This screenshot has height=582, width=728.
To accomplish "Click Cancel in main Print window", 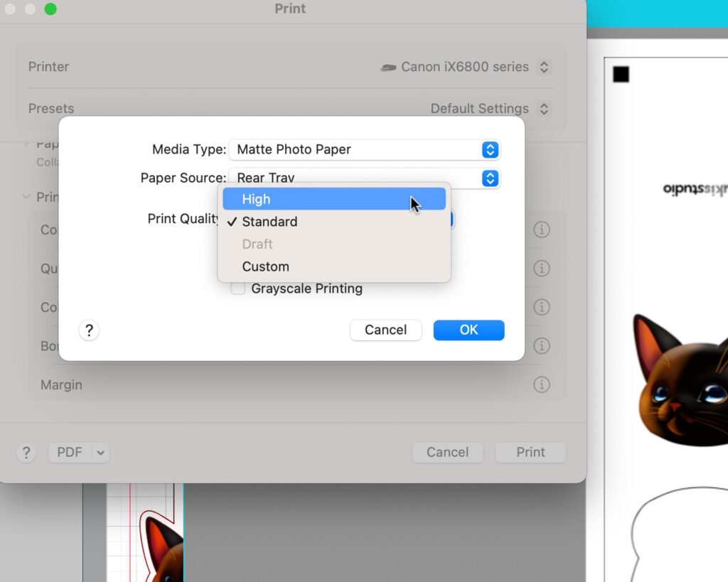I will coord(447,452).
